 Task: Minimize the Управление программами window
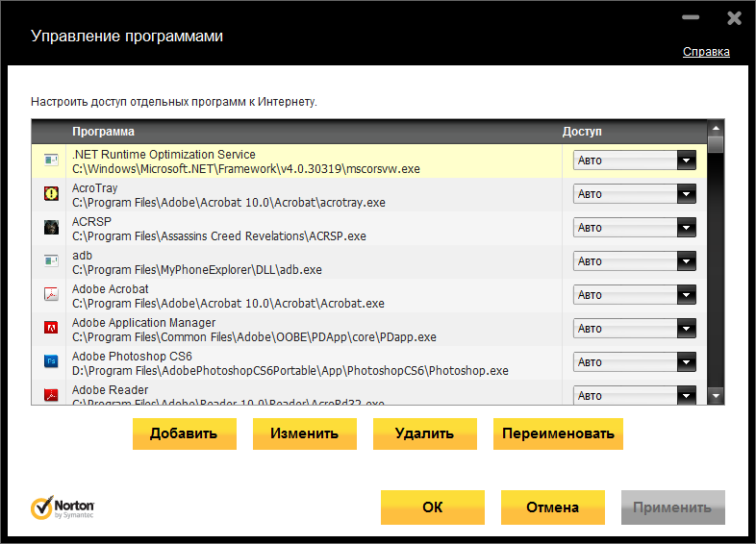tap(691, 17)
